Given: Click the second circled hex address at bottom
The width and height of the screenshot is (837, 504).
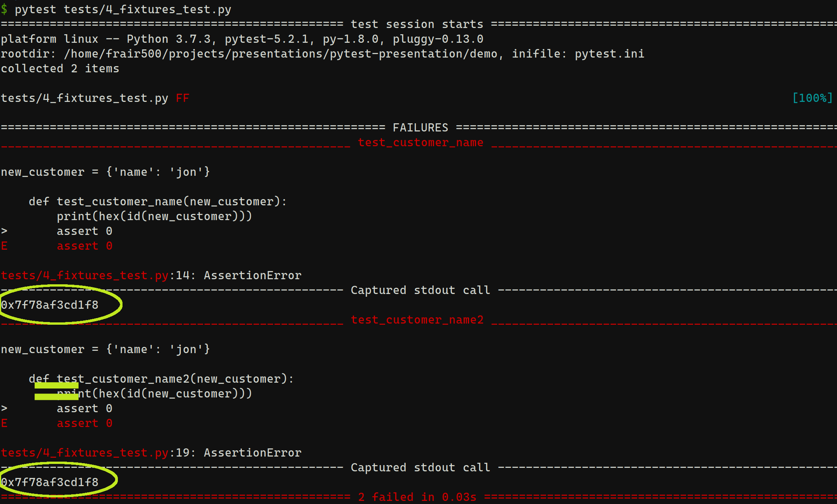Looking at the screenshot, I should tap(50, 482).
